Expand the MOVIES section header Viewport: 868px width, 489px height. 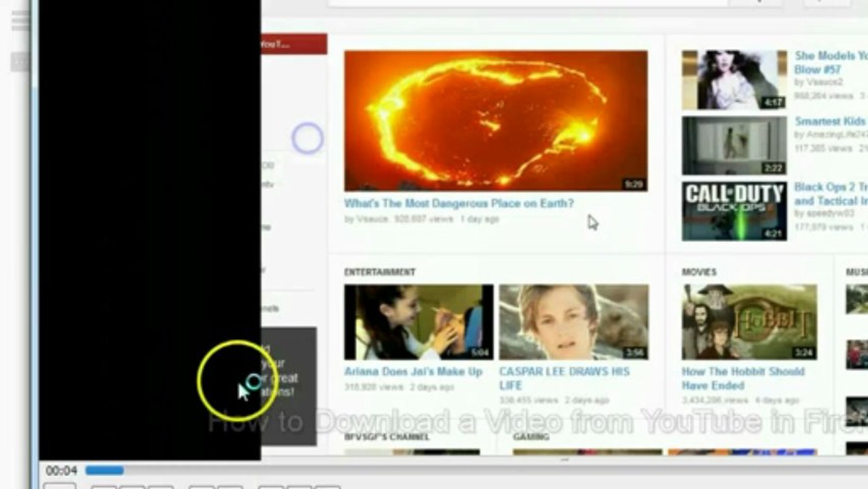pyautogui.click(x=698, y=272)
